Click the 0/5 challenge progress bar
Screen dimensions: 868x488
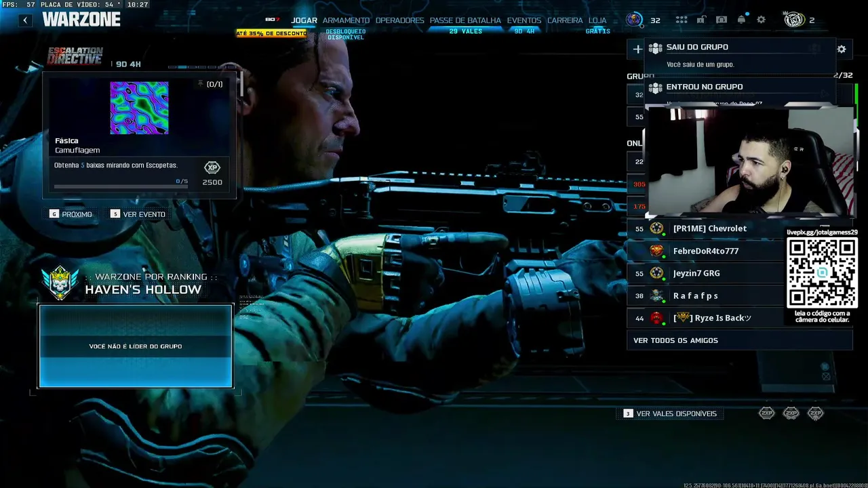click(x=121, y=186)
